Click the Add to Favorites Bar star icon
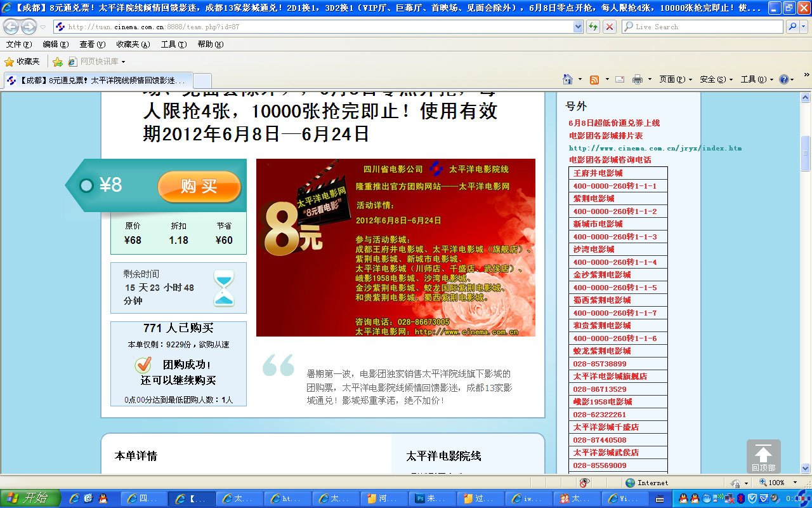 click(58, 62)
